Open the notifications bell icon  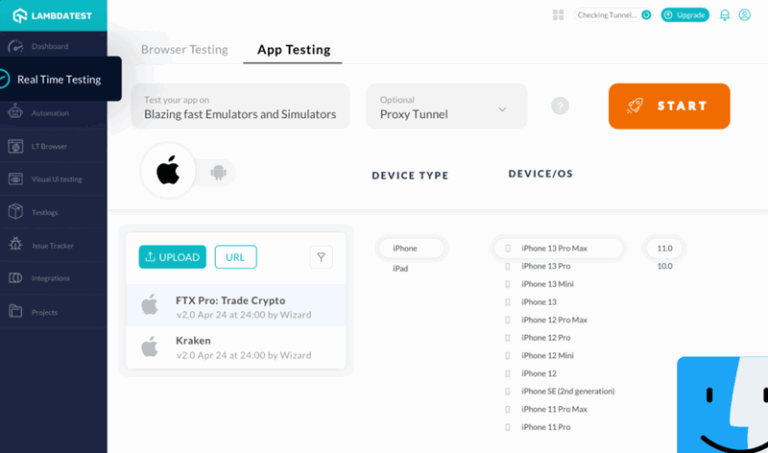tap(724, 15)
